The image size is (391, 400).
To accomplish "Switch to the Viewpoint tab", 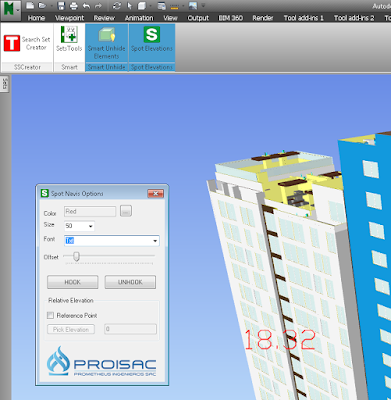I will tap(70, 18).
